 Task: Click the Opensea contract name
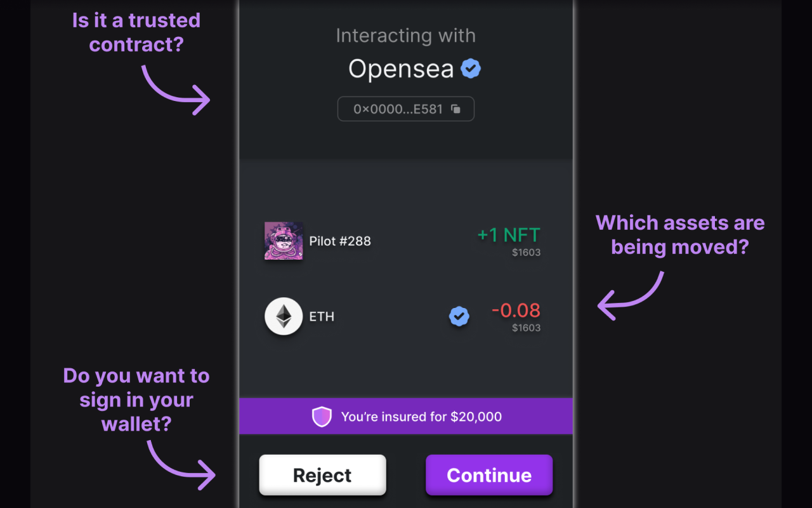pyautogui.click(x=401, y=69)
